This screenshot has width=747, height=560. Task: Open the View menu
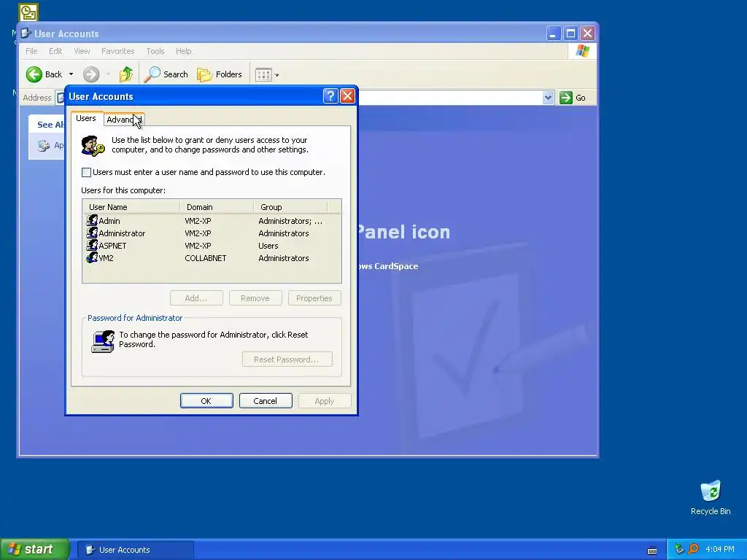click(82, 51)
